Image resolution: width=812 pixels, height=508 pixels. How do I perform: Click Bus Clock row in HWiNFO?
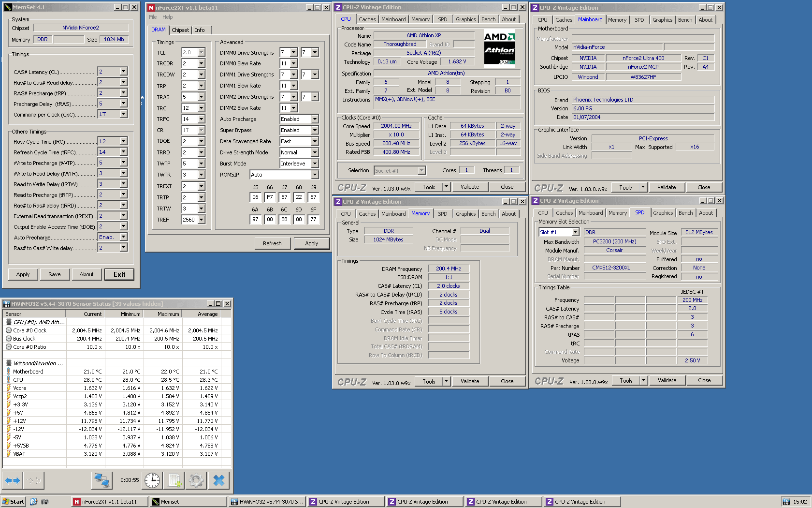(x=116, y=339)
